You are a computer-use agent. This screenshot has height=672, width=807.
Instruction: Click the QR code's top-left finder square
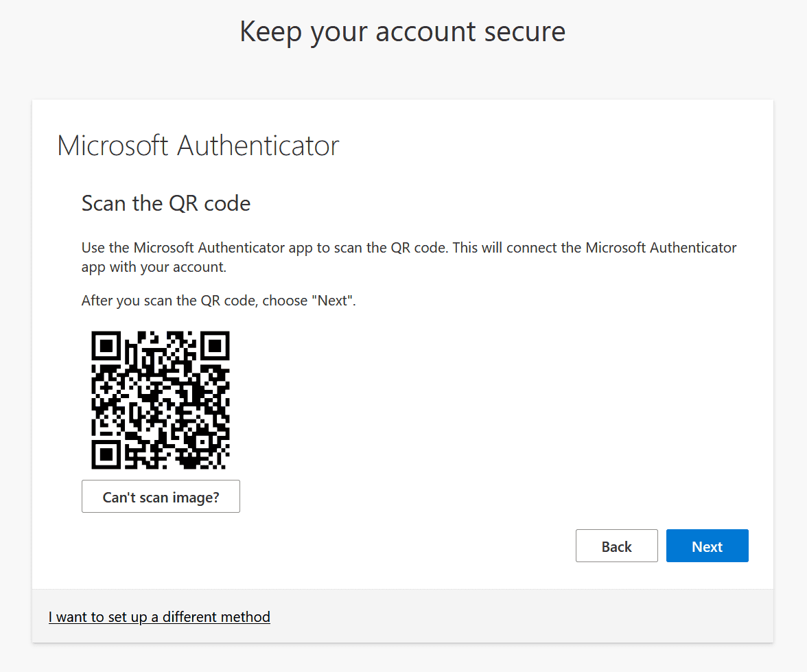point(106,346)
